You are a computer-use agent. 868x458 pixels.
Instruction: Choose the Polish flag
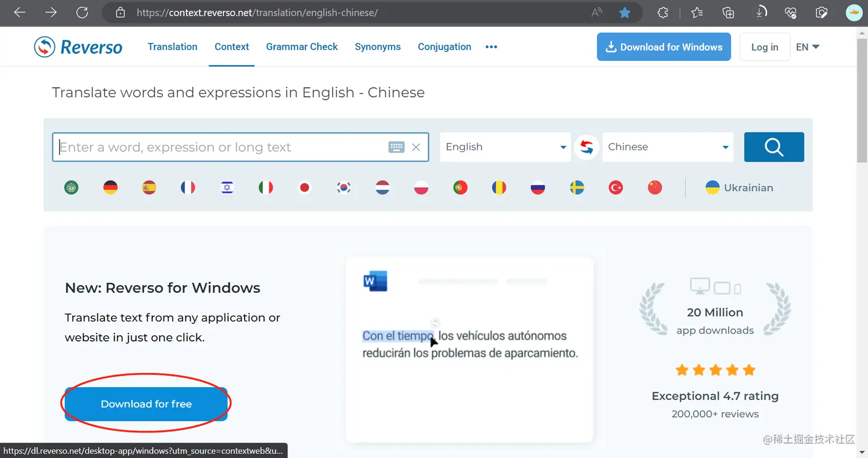(421, 188)
